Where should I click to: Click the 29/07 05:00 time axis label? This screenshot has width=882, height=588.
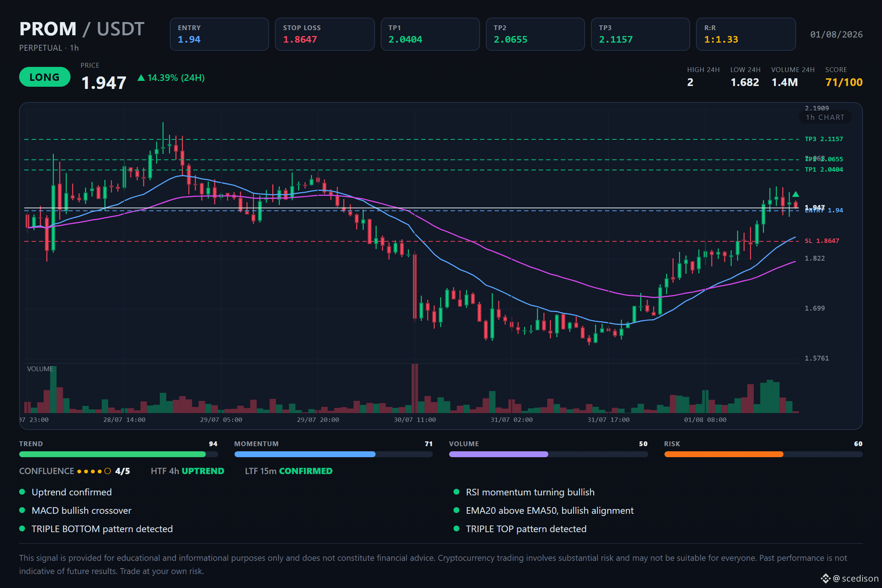pos(221,420)
